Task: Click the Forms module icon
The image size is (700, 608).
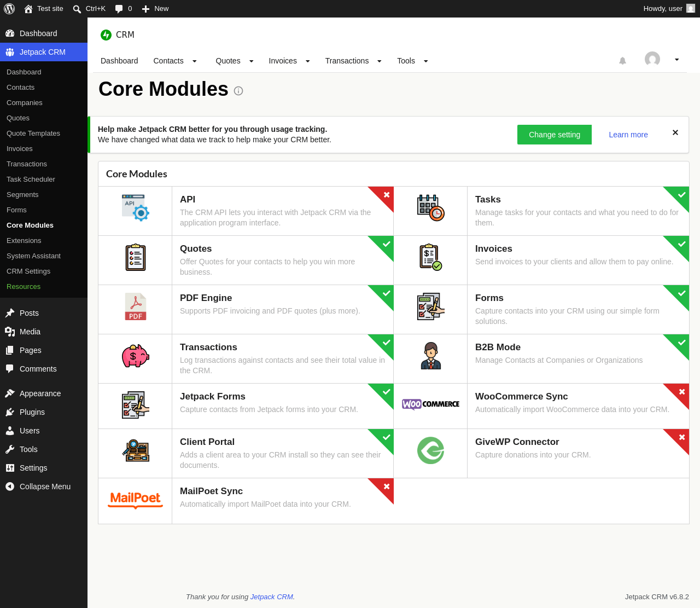Action: (x=431, y=306)
